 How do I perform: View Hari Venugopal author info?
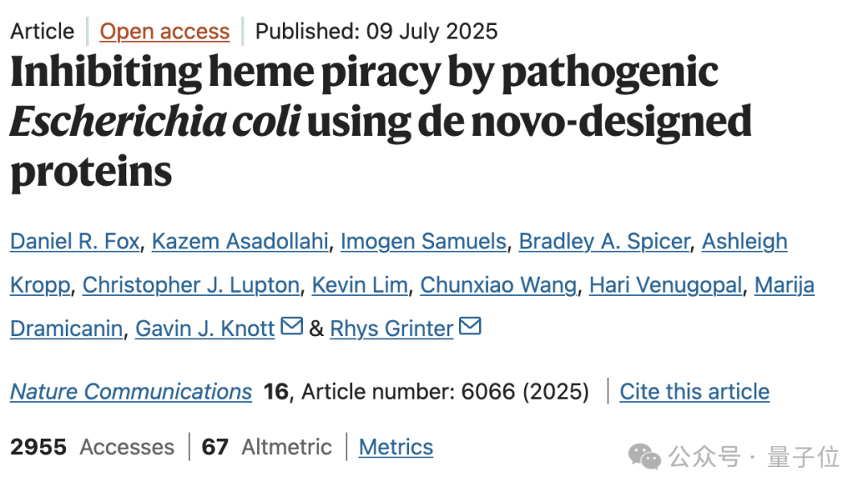tap(665, 285)
